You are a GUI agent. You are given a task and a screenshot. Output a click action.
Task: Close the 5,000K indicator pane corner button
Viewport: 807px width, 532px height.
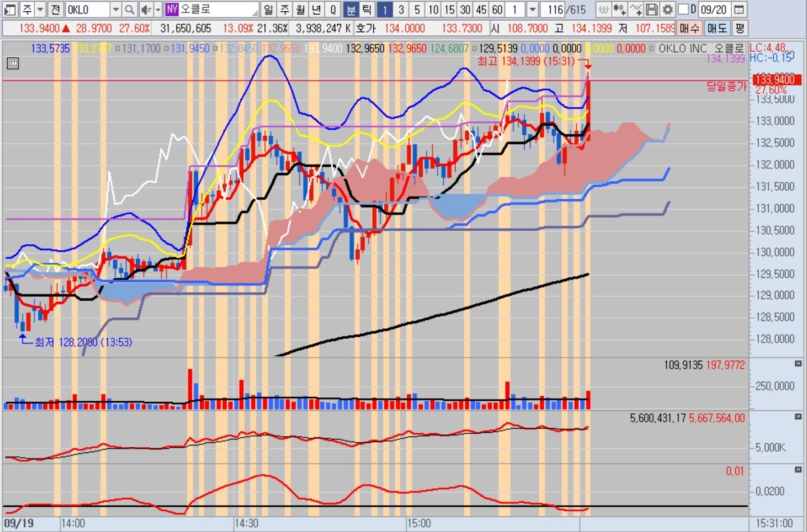(798, 417)
